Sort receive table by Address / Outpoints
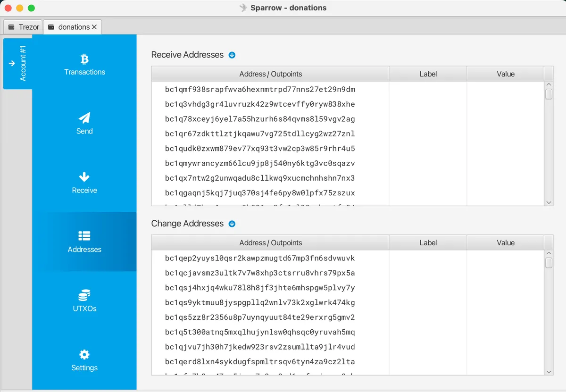 (x=270, y=74)
